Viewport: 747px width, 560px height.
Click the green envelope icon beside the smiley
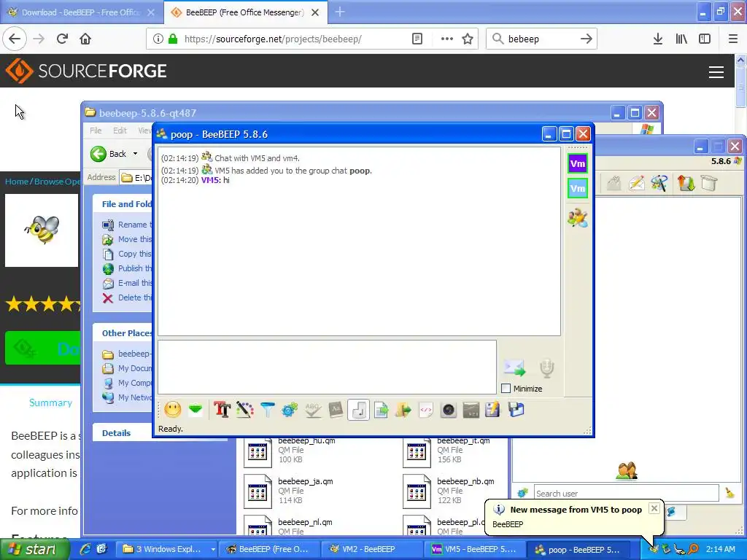[x=196, y=410]
